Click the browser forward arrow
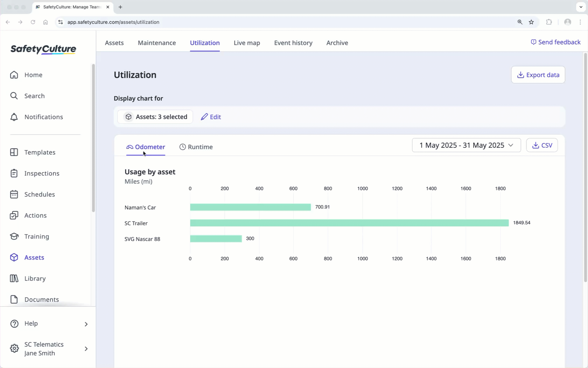Image resolution: width=588 pixels, height=368 pixels. click(x=20, y=22)
